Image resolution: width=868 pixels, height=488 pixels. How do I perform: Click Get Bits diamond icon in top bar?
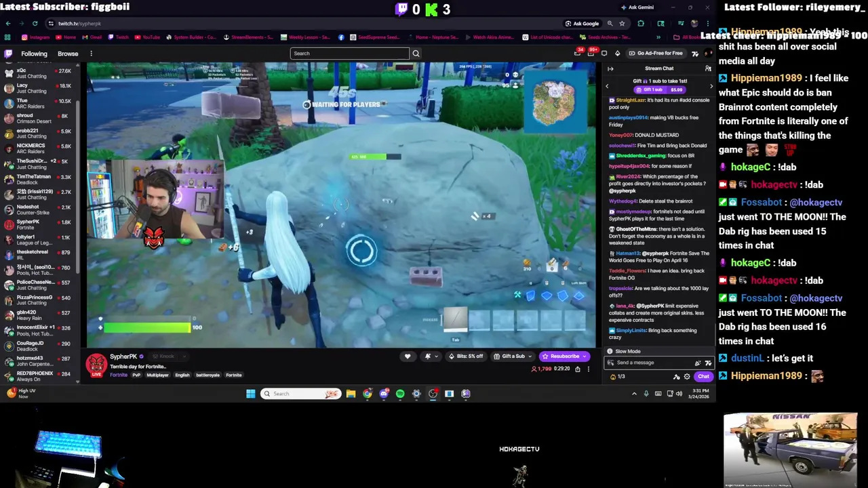[x=617, y=53]
